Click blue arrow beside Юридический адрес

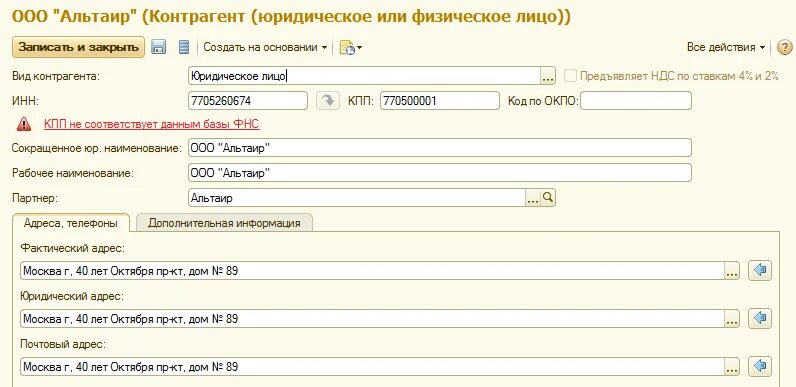point(760,318)
